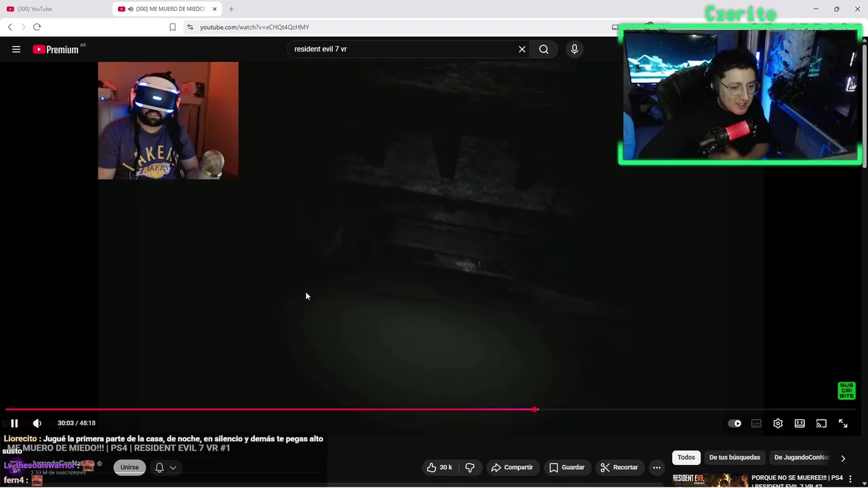Share the video via Compartir
Screen dimensions: 868x488
512,467
